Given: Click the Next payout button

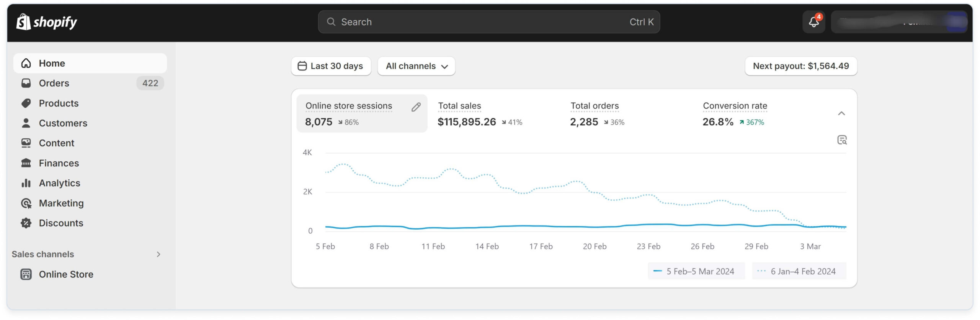Looking at the screenshot, I should [800, 66].
